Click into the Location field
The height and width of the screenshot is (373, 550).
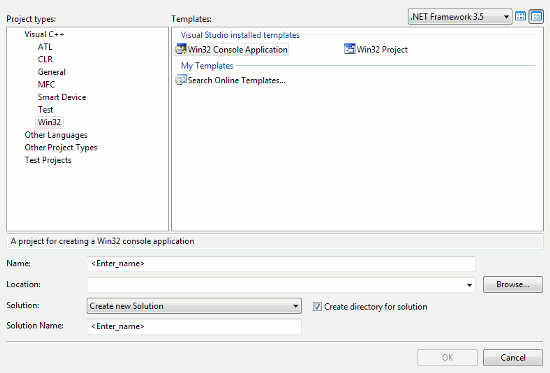click(281, 285)
